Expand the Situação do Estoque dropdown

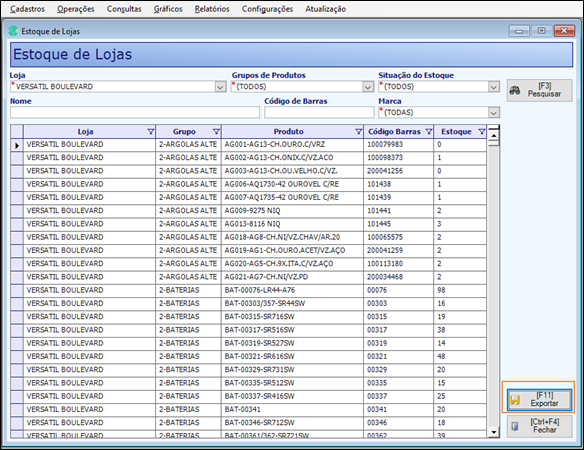(493, 87)
